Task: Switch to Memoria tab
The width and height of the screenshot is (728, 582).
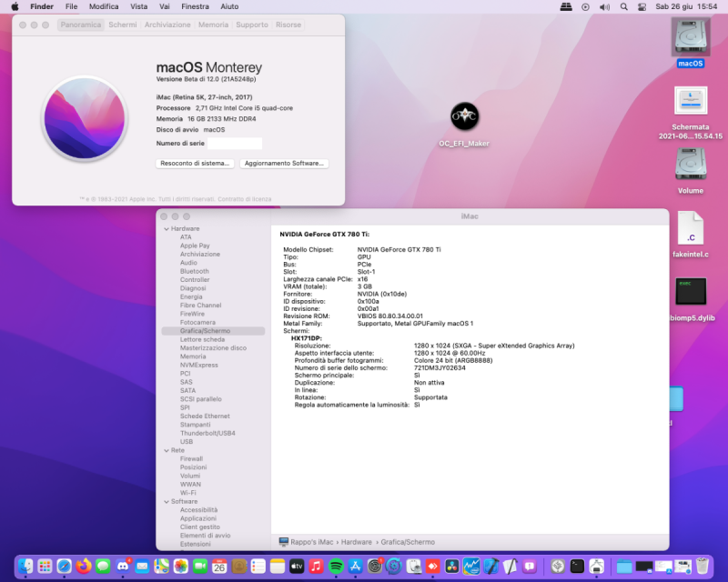Action: (x=213, y=25)
